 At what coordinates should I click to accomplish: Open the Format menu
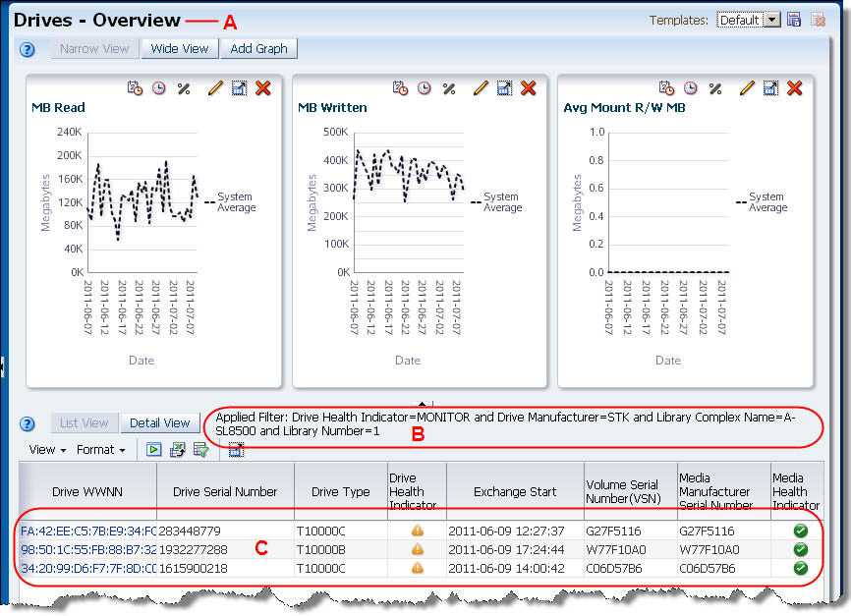click(x=100, y=449)
